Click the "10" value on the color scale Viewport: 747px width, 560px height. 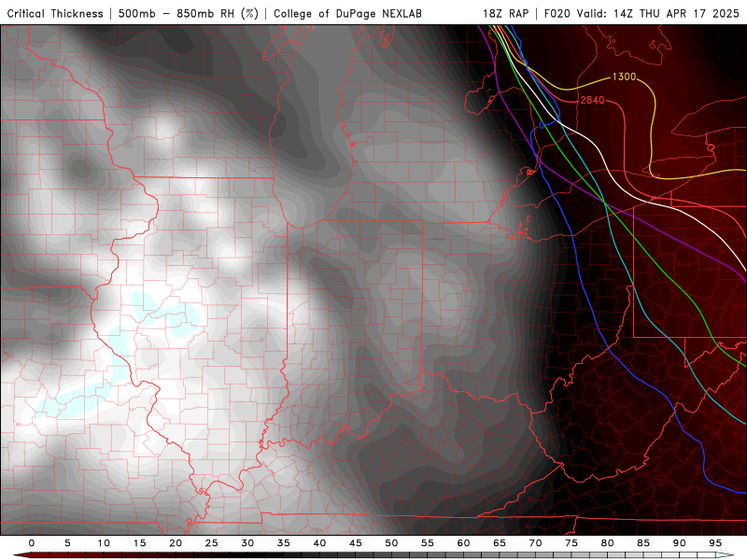coord(104,543)
